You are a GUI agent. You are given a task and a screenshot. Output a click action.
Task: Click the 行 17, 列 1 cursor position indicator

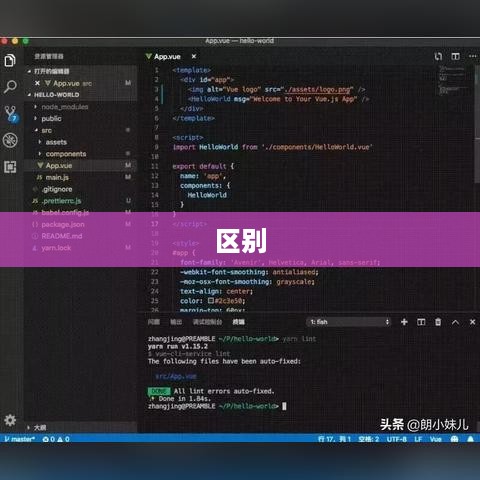[x=334, y=439]
